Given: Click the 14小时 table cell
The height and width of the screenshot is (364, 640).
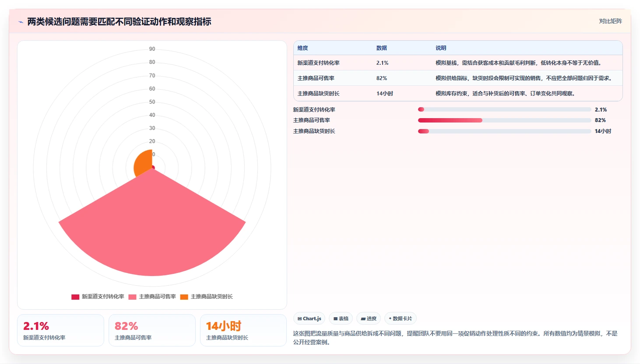Looking at the screenshot, I should click(x=385, y=94).
